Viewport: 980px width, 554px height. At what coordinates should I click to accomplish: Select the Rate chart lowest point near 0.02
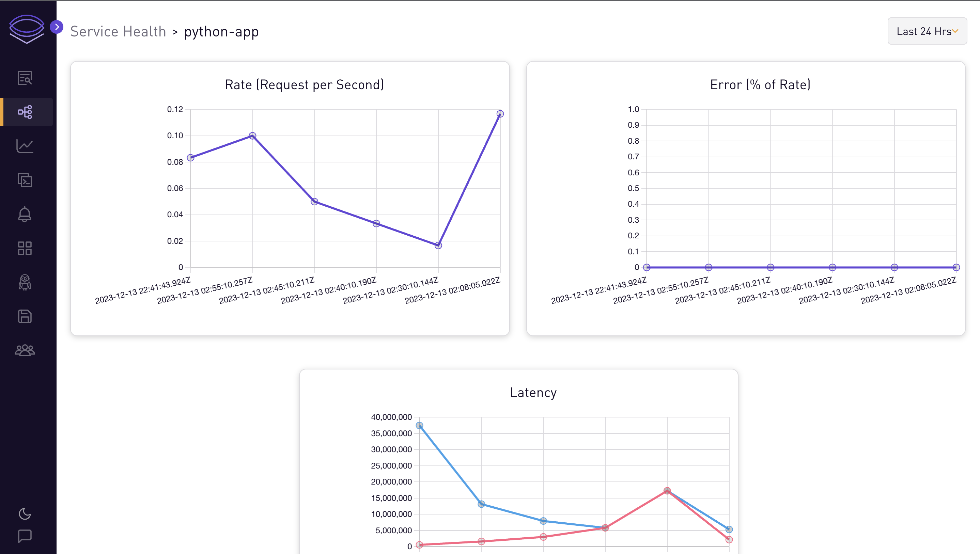(438, 246)
